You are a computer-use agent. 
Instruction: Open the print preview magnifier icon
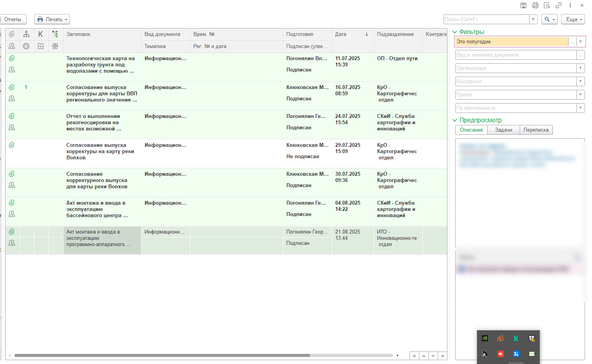point(547,5)
